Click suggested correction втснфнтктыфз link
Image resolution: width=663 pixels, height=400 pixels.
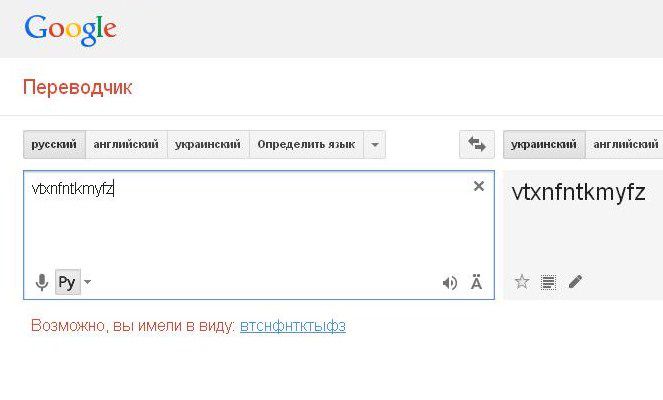pyautogui.click(x=293, y=326)
